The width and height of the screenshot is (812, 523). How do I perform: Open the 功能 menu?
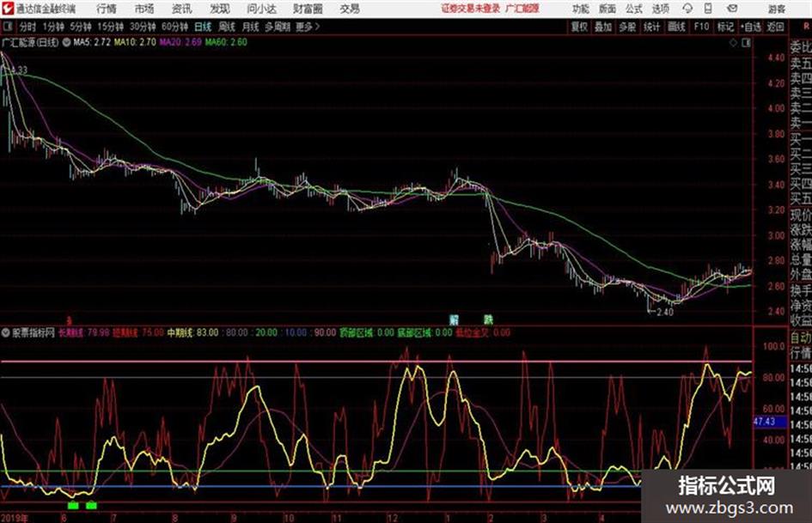pyautogui.click(x=581, y=9)
